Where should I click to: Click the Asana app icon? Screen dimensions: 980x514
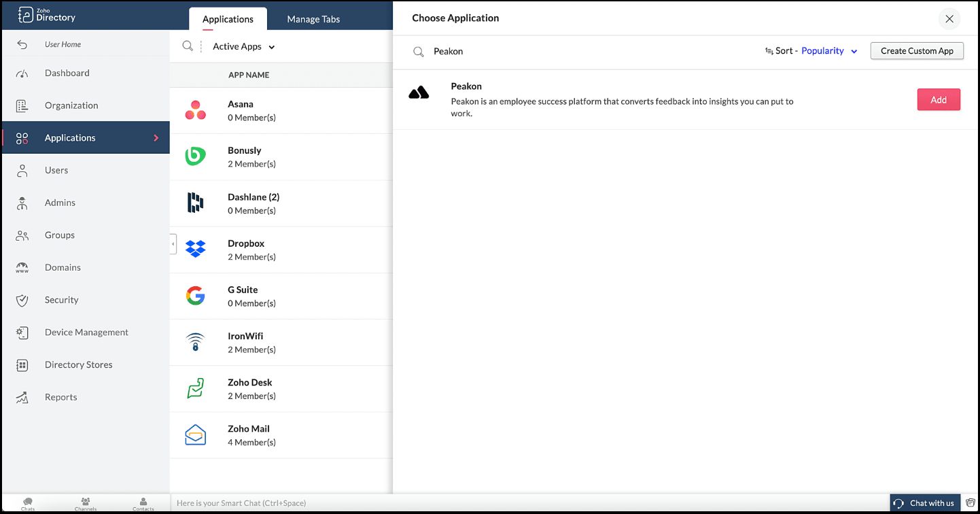[196, 110]
